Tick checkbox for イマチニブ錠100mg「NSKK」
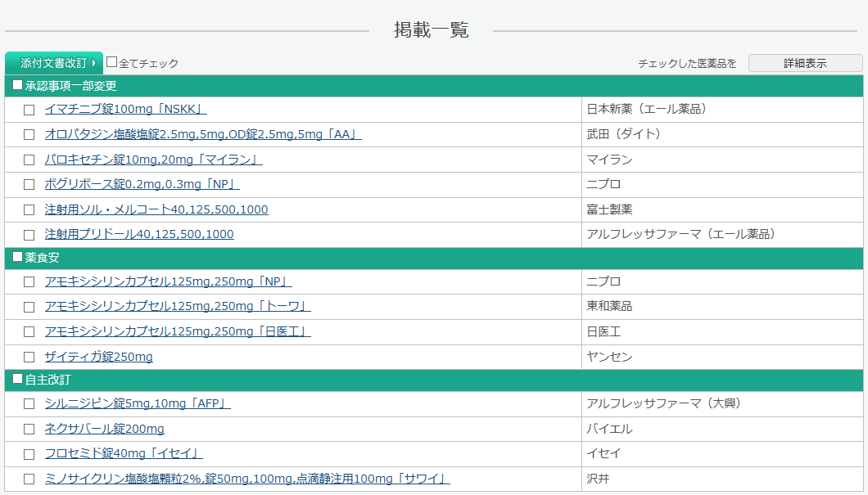The width and height of the screenshot is (868, 495). 29,110
